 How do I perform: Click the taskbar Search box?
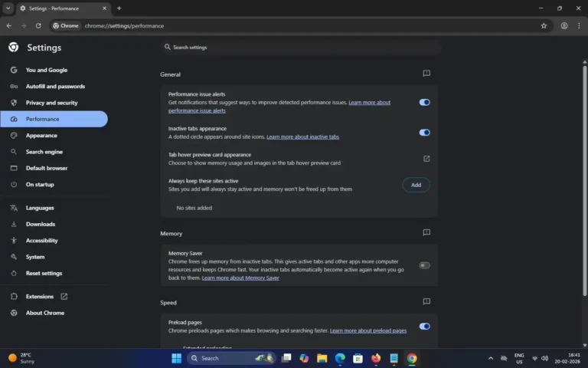pyautogui.click(x=231, y=358)
